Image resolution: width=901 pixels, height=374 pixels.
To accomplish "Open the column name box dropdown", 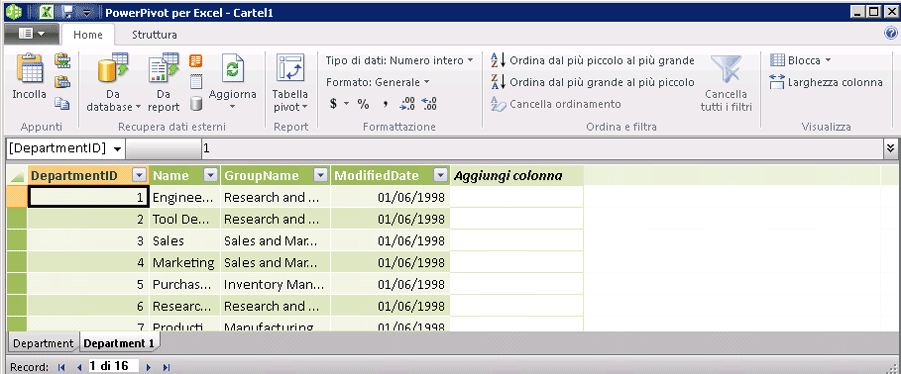I will click(117, 149).
